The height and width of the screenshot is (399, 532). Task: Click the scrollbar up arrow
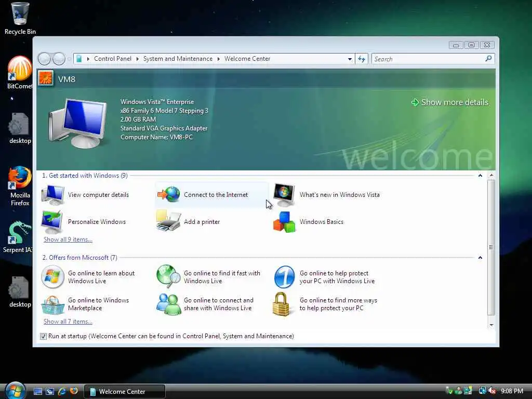pos(491,175)
